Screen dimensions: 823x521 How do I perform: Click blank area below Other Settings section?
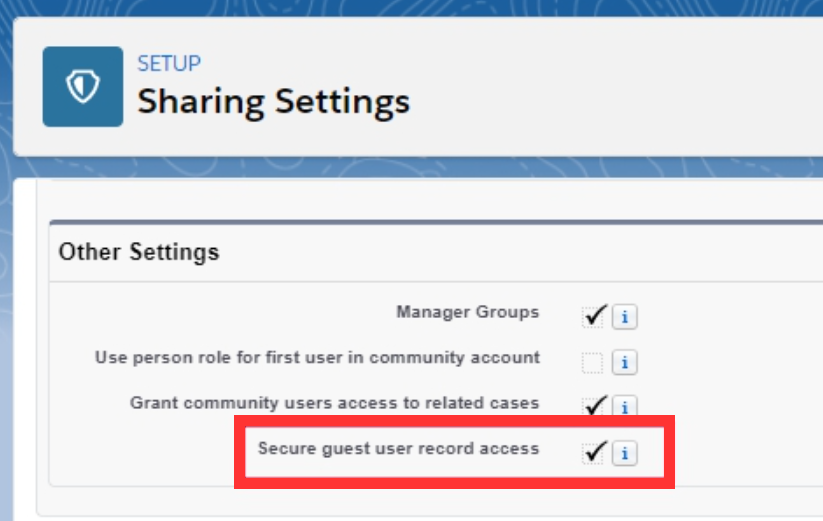[x=400, y=503]
